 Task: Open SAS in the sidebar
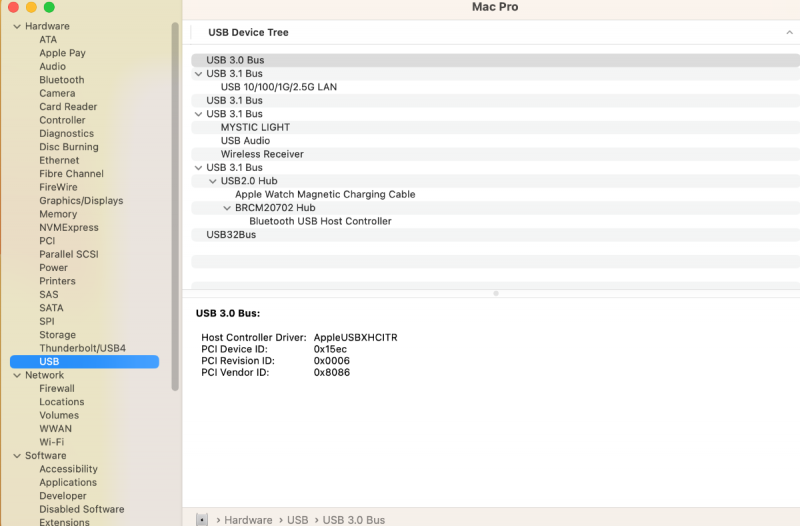(x=48, y=295)
